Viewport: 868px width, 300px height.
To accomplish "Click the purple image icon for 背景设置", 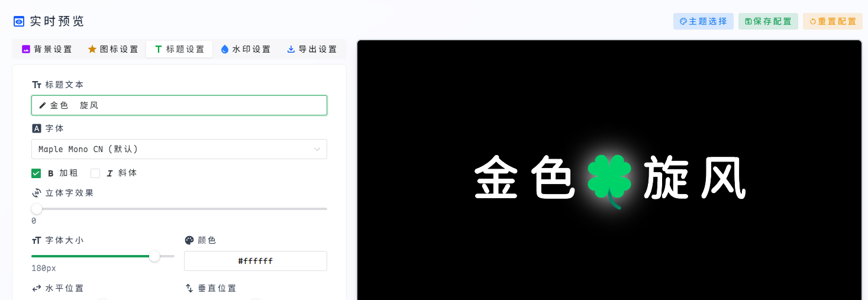I will [x=26, y=49].
